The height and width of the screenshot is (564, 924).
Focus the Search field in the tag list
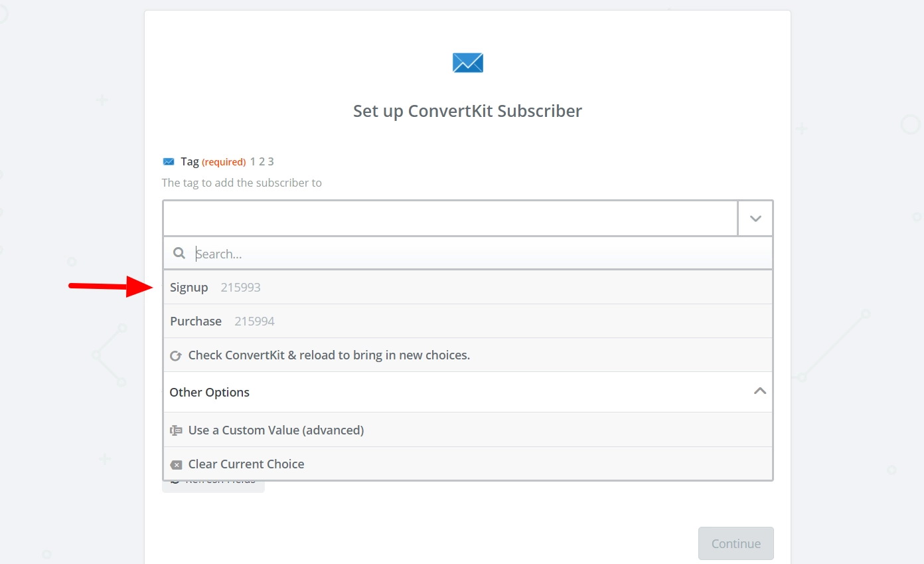point(468,253)
